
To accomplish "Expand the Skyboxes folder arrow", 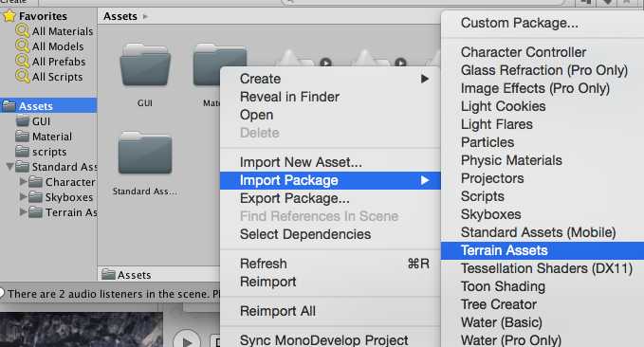I will 24,196.
